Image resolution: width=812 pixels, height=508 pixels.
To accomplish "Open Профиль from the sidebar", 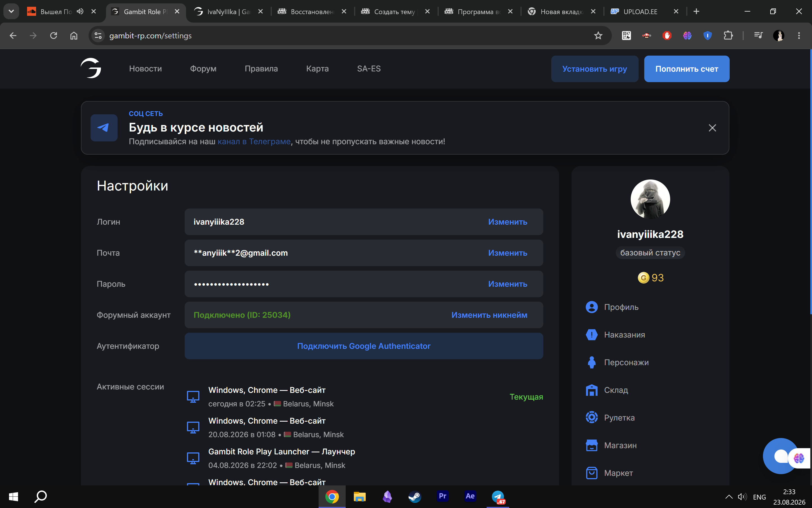I will coord(612,307).
